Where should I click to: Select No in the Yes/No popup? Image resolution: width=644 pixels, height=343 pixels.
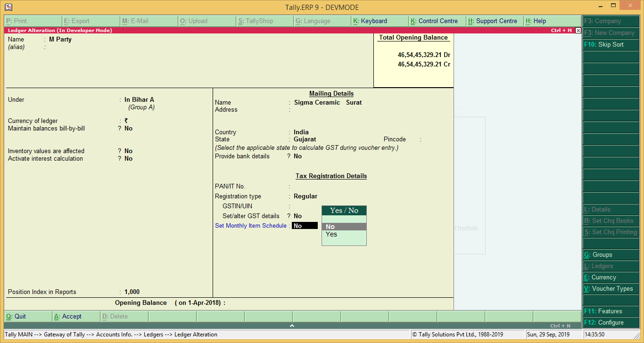330,226
